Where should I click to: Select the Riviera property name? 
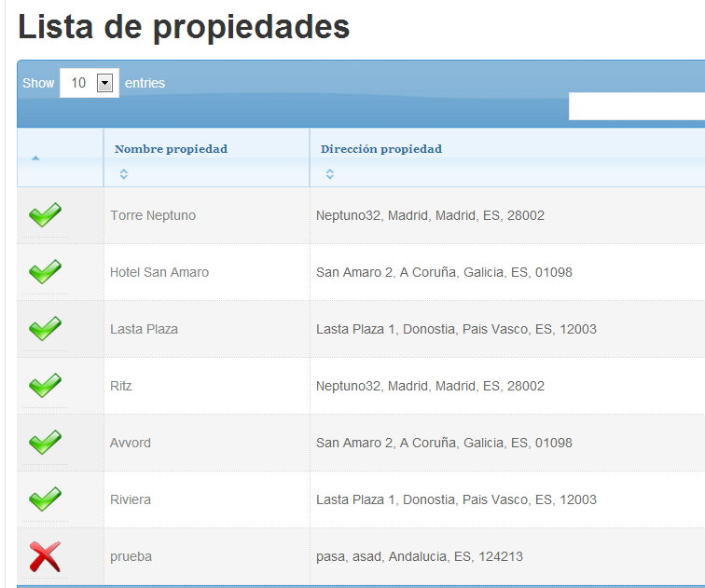click(x=131, y=499)
